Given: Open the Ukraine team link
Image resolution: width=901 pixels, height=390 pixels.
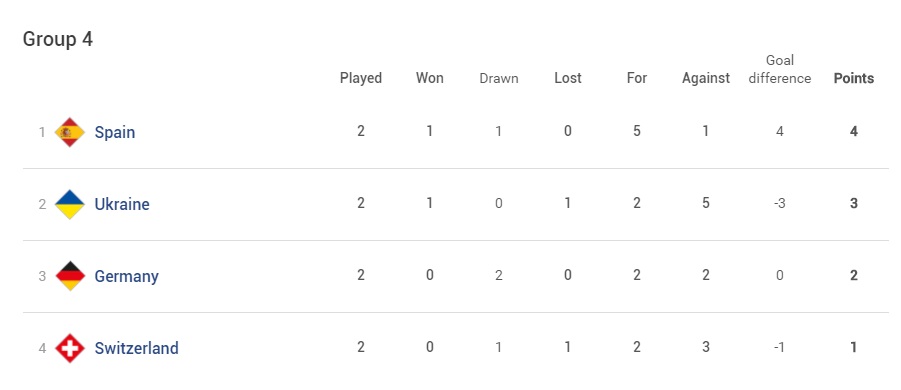Looking at the screenshot, I should pyautogui.click(x=122, y=204).
